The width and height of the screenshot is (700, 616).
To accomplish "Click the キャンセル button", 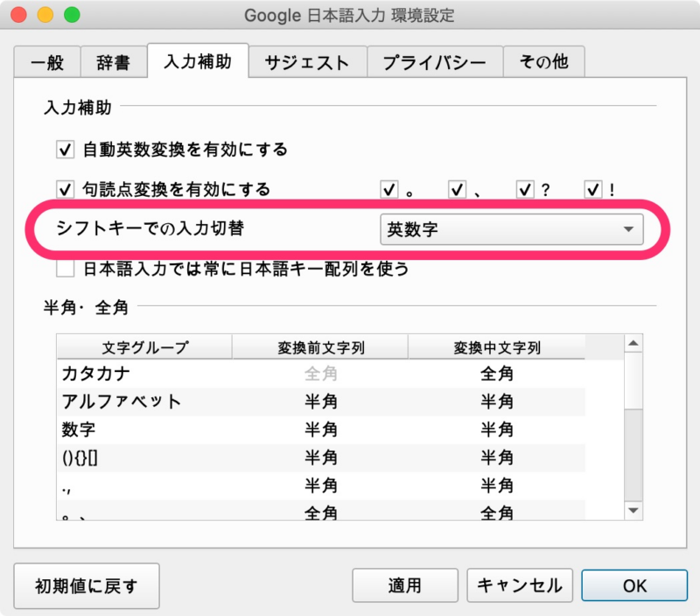I will [x=520, y=585].
